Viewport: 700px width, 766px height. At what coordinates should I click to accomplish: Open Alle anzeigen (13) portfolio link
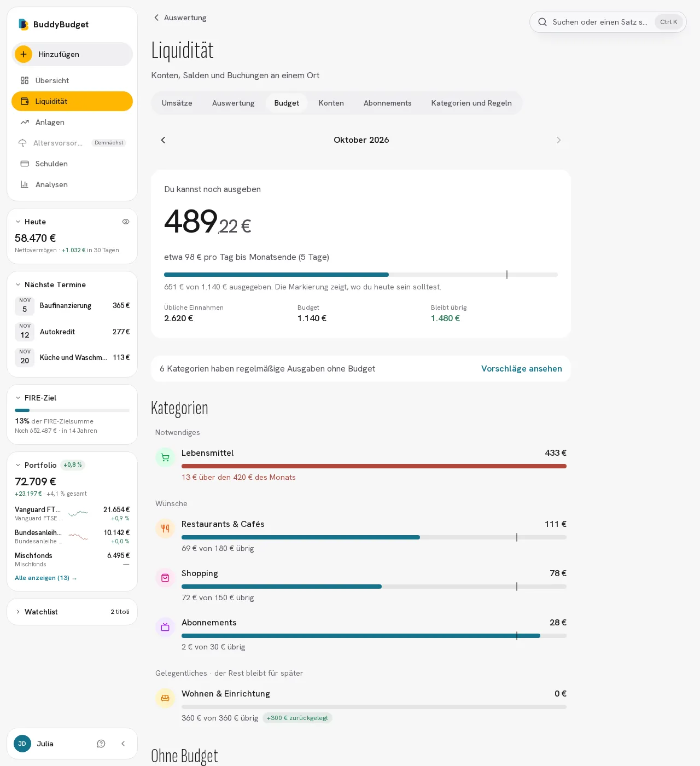[46, 578]
